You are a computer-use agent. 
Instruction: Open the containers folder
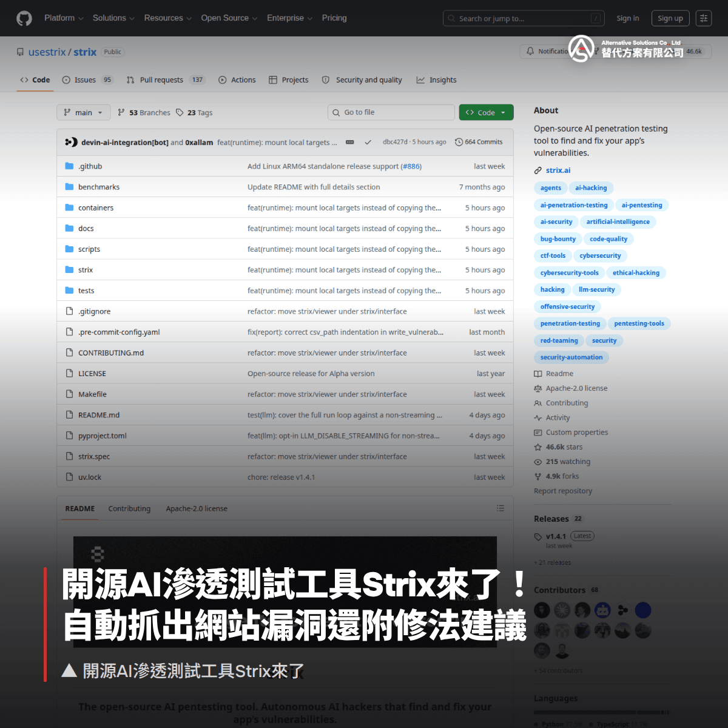(x=96, y=207)
